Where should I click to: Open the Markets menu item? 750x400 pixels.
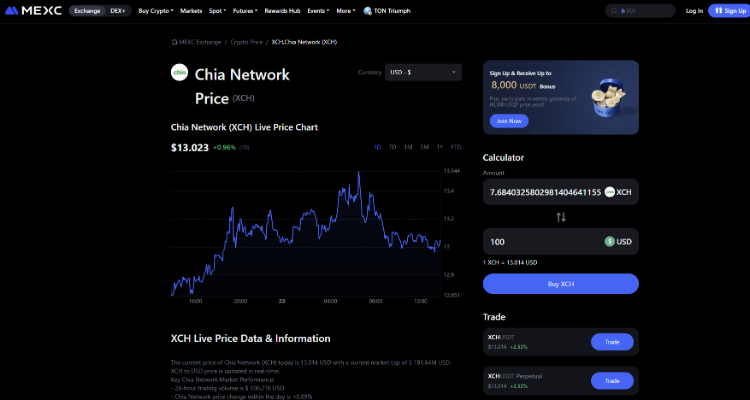point(191,11)
